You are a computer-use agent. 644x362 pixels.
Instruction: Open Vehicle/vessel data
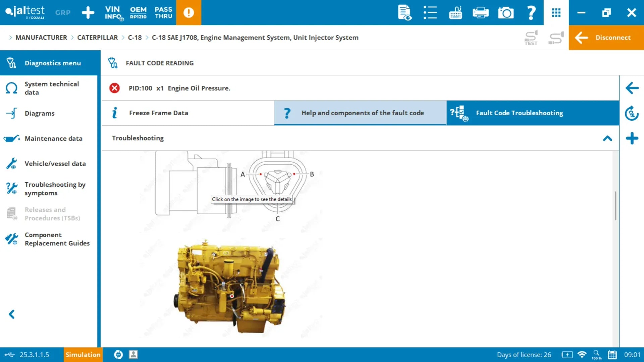(x=49, y=164)
